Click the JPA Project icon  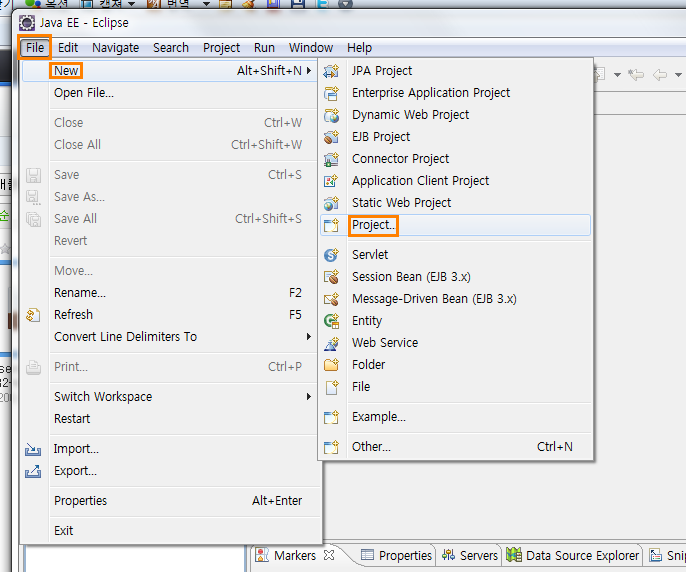(331, 71)
